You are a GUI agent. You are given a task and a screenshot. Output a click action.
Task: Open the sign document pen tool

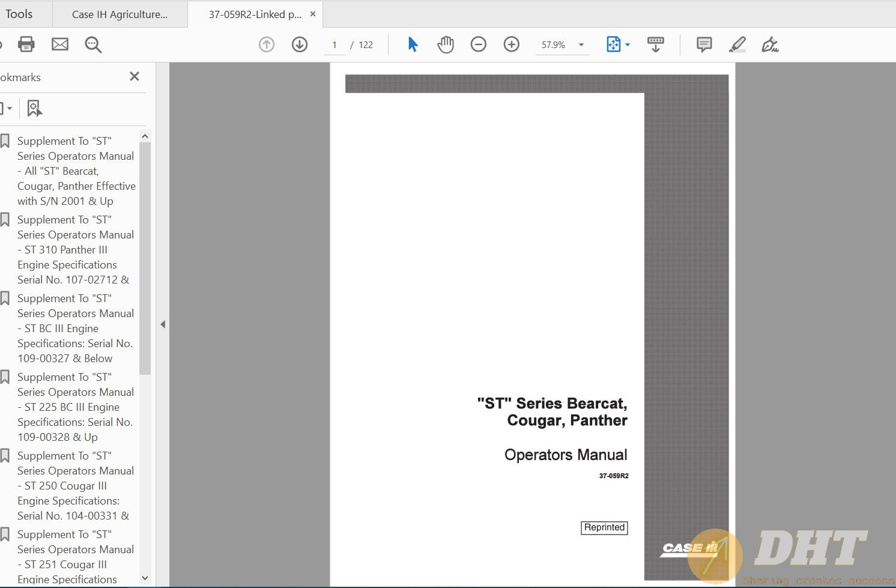tap(770, 44)
